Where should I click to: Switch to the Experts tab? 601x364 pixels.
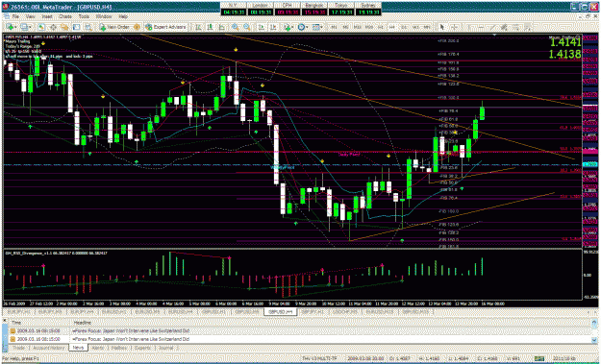[142, 348]
